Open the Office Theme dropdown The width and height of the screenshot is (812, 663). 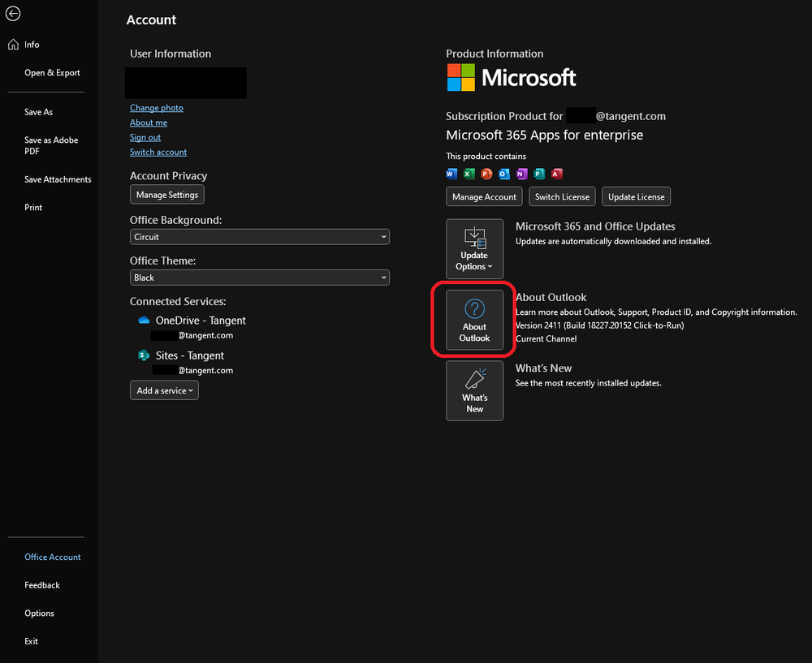pyautogui.click(x=260, y=278)
